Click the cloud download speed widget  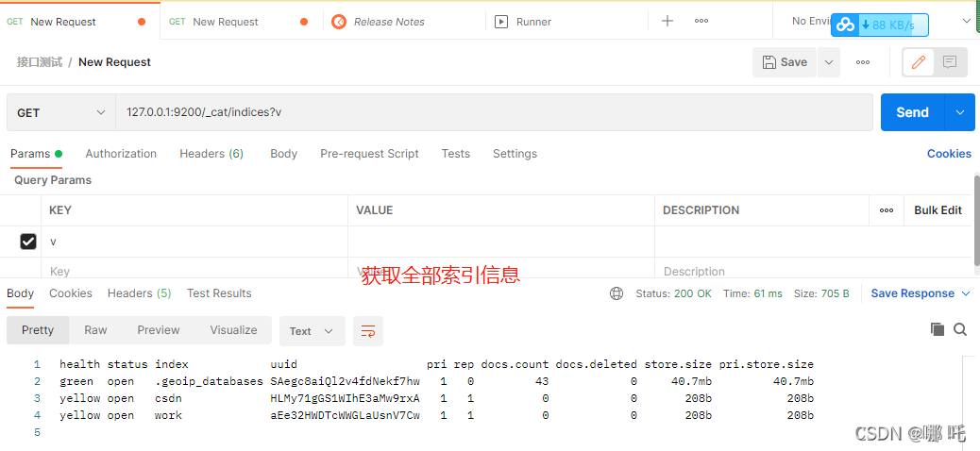[879, 25]
